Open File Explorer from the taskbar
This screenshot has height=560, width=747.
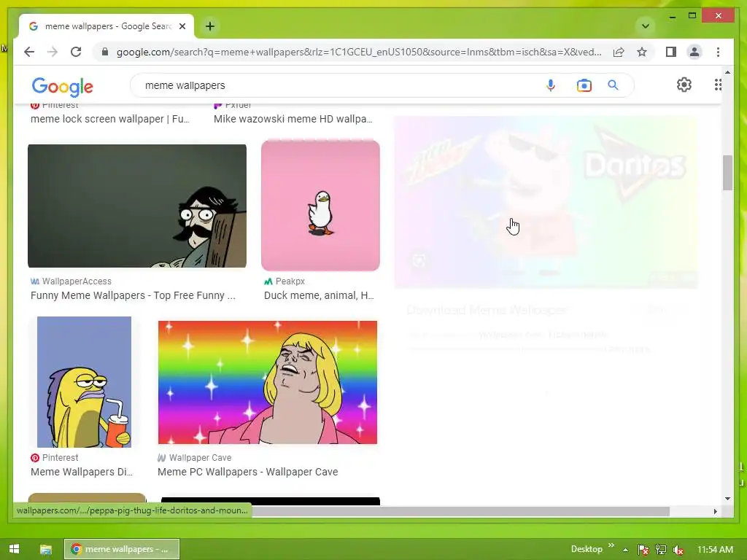tap(46, 550)
